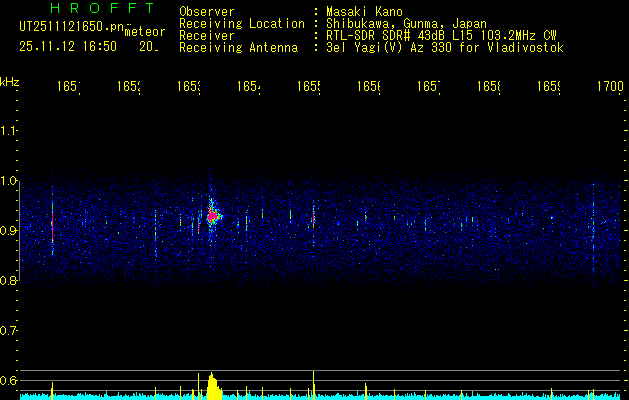
Task: Click the 1659 time axis label
Action: click(549, 86)
